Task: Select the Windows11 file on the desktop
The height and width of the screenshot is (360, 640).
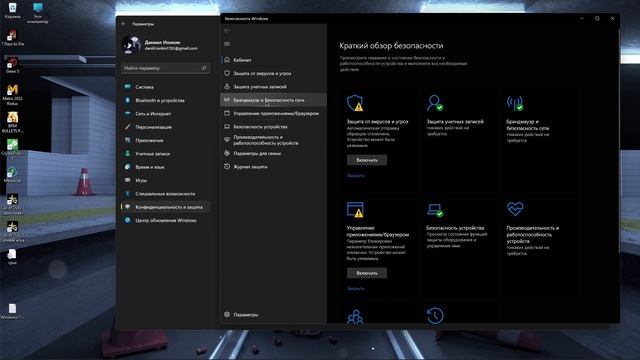Action: click(12, 311)
